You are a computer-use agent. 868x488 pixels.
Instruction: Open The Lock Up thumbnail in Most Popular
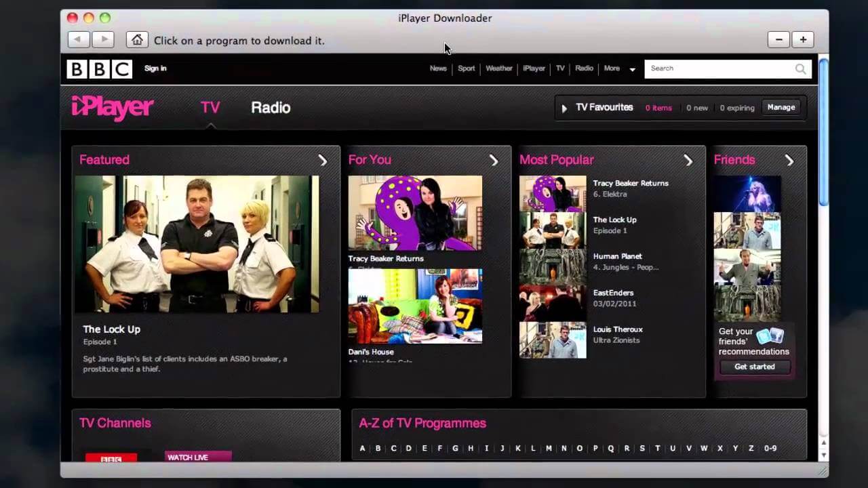pyautogui.click(x=553, y=230)
